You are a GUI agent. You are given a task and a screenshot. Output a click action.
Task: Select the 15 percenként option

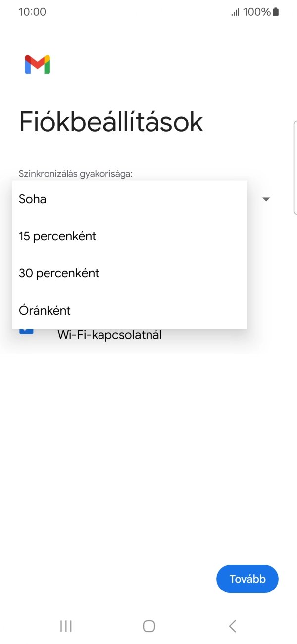click(x=57, y=236)
